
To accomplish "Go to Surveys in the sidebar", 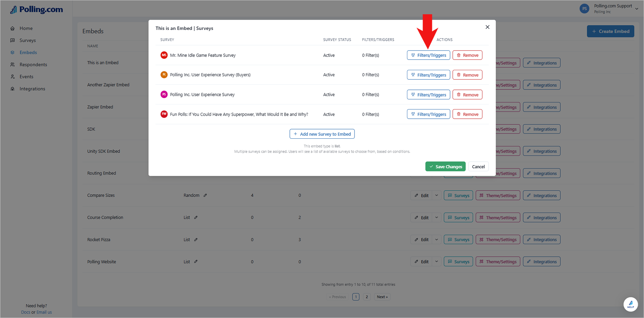I will click(x=27, y=40).
